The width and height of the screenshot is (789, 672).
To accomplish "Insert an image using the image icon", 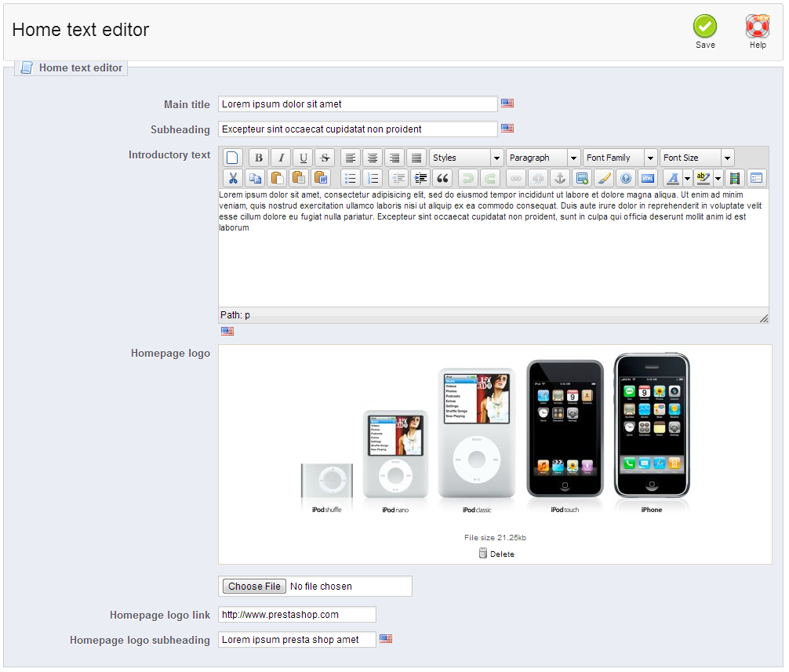I will pos(582,178).
